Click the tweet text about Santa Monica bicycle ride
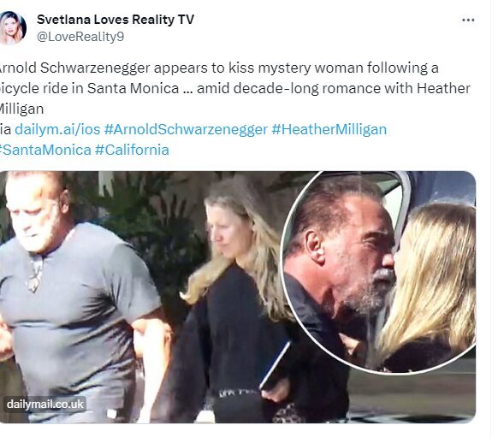The width and height of the screenshot is (504, 437). (234, 88)
